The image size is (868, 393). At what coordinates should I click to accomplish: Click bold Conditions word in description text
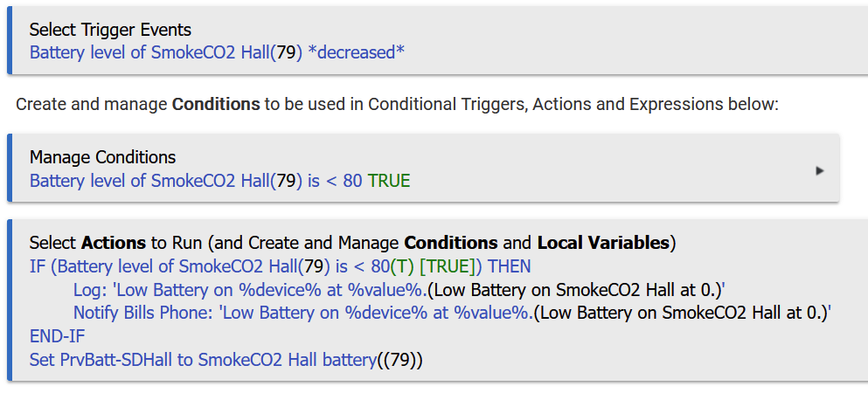pos(216,104)
